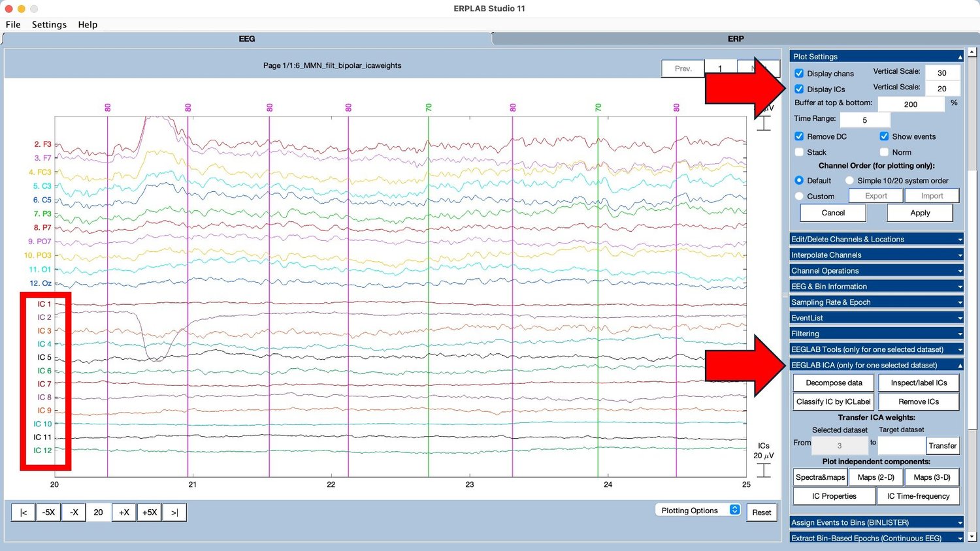Enable Stack plotting mode
This screenshot has height=551, width=980.
point(799,151)
